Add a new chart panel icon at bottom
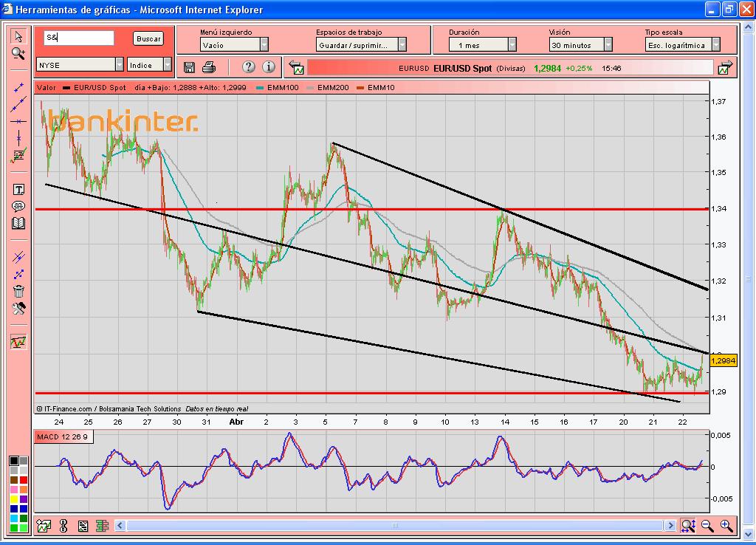The height and width of the screenshot is (545, 756). tap(44, 526)
